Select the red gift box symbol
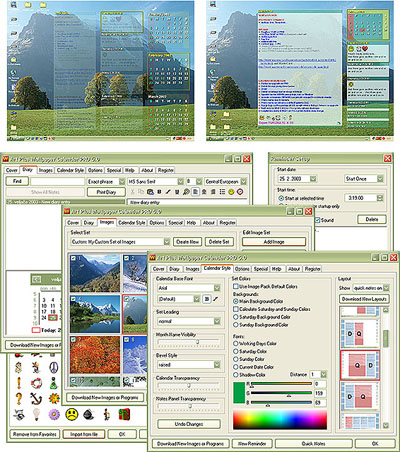Image resolution: width=400 pixels, height=452 pixels. point(124,414)
